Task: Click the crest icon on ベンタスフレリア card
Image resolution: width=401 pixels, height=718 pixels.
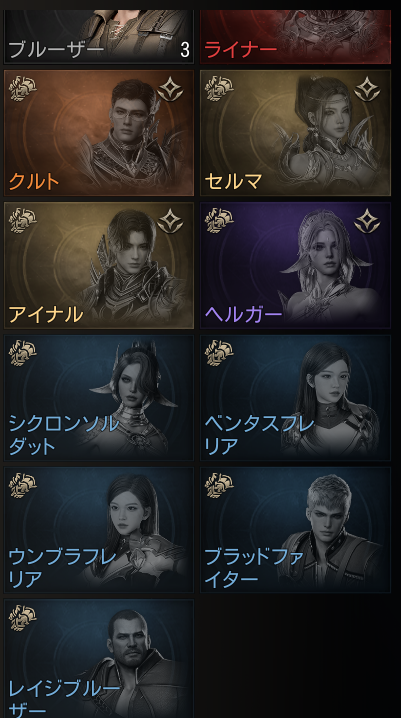Action: (x=219, y=353)
